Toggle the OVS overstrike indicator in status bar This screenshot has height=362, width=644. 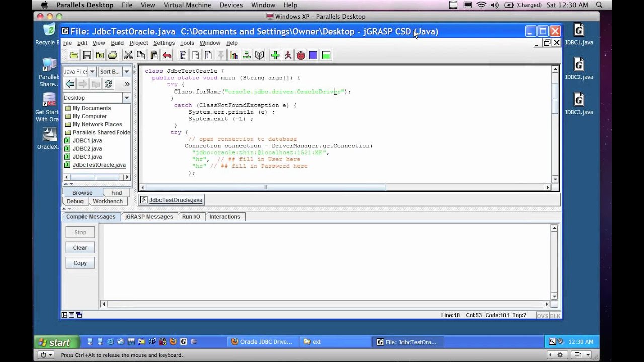click(542, 316)
